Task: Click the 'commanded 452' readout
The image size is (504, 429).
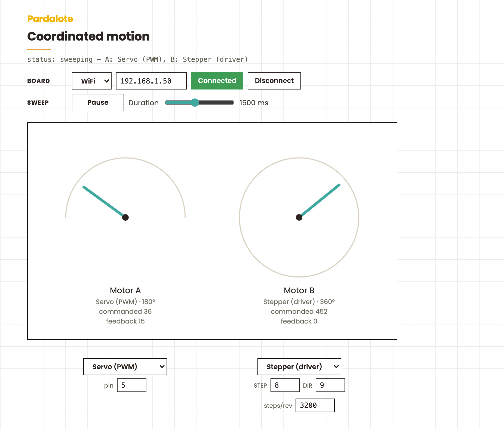Action: [x=299, y=311]
